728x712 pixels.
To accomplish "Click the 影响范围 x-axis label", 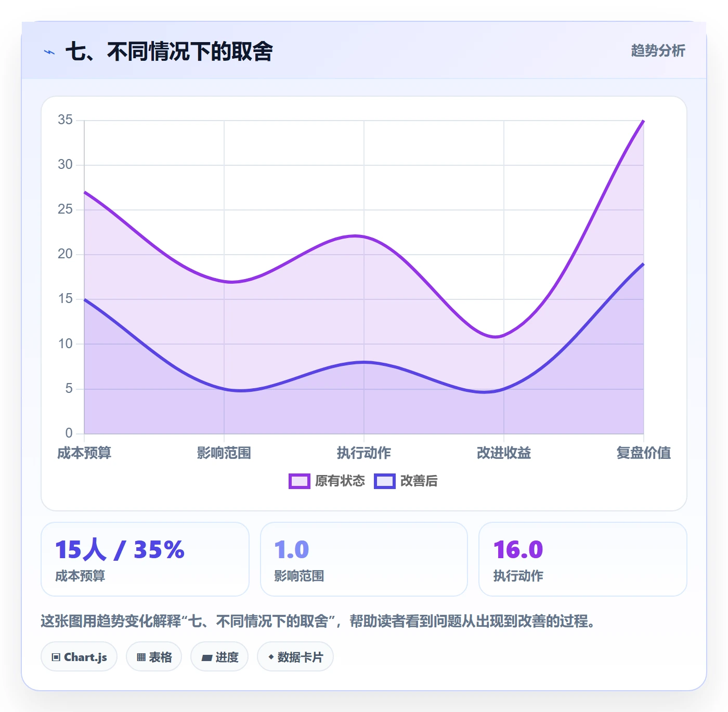I will [x=224, y=453].
